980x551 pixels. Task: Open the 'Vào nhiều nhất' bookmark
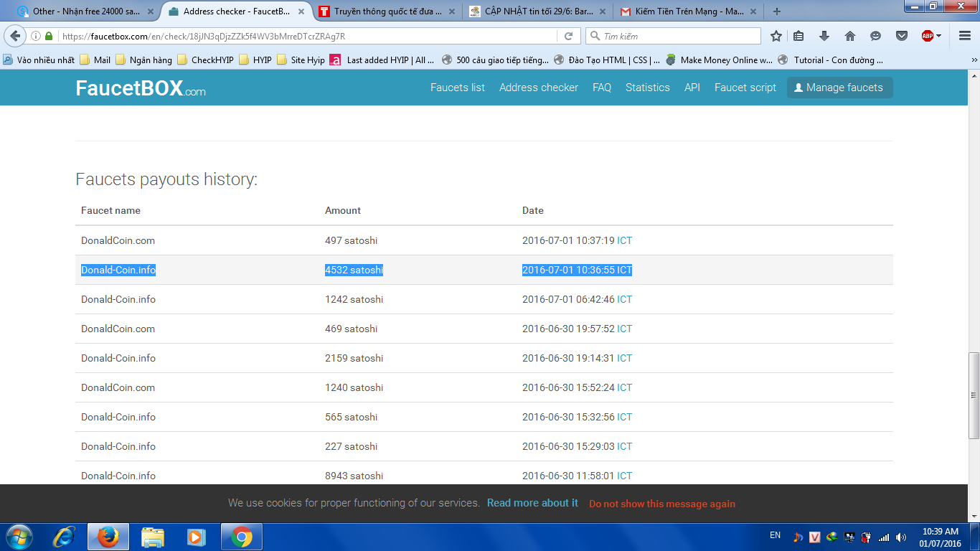39,60
